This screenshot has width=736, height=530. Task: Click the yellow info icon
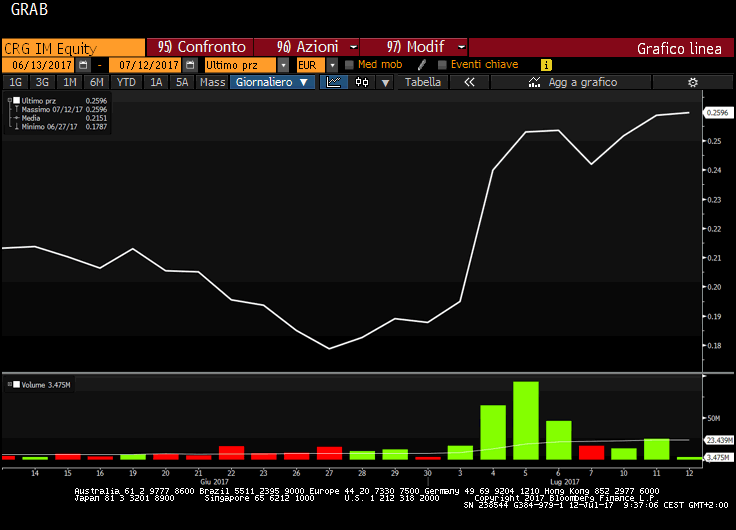(546, 65)
